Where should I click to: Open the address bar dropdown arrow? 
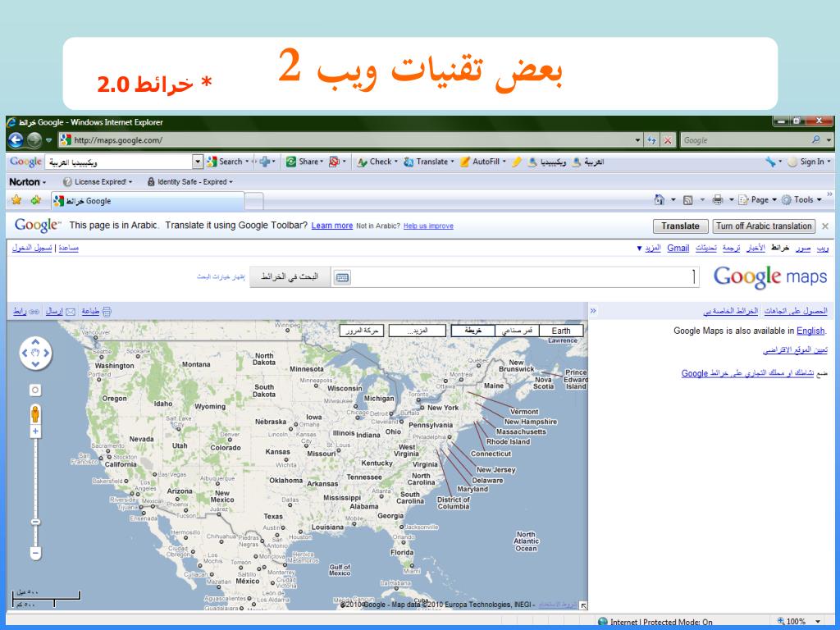[x=637, y=140]
